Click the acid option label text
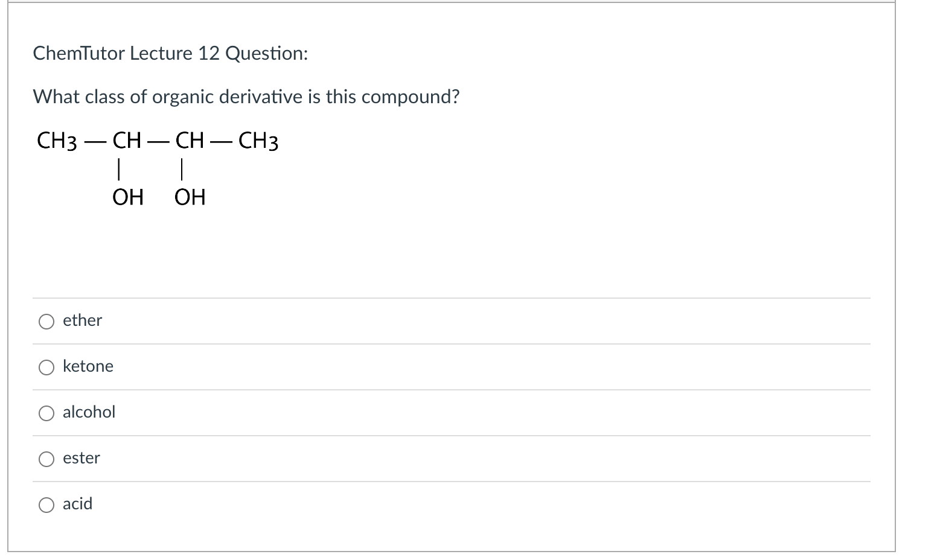This screenshot has width=937, height=560. [77, 504]
